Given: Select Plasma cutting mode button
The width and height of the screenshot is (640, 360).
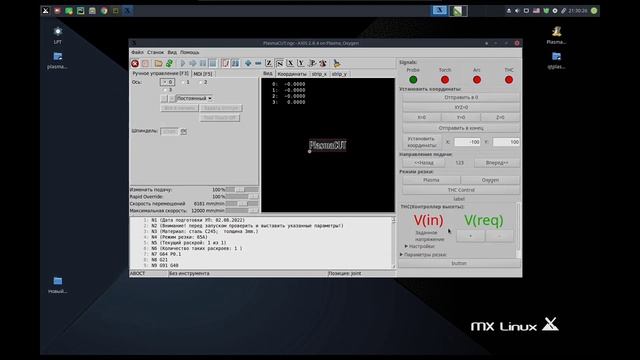Looking at the screenshot, I should pos(431,180).
